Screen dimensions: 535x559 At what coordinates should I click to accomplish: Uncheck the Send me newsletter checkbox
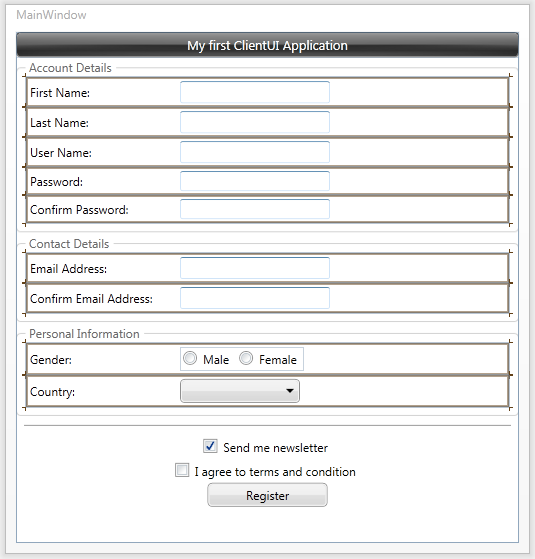pyautogui.click(x=210, y=446)
